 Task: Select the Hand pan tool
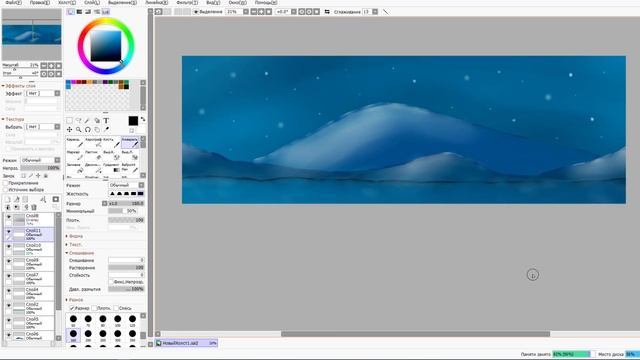click(97, 129)
